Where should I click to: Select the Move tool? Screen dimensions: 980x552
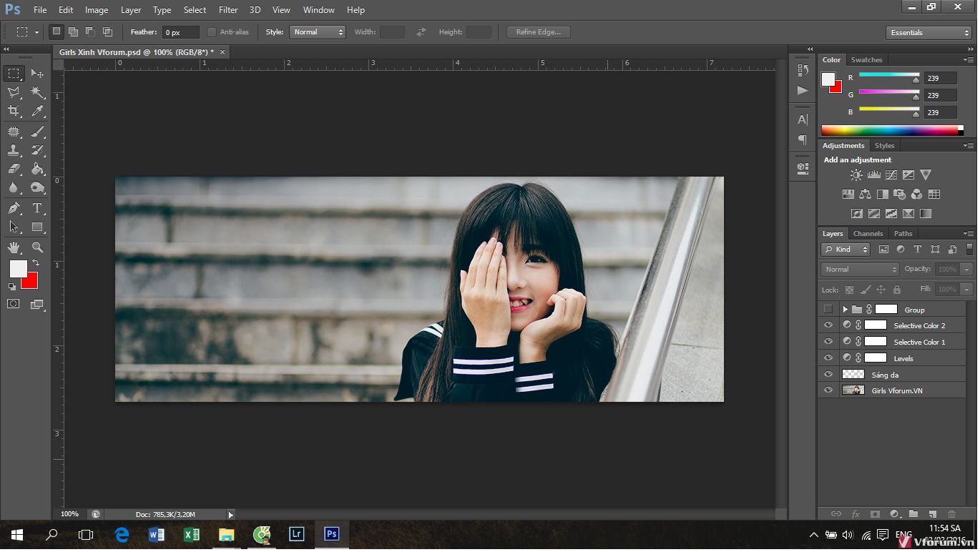[x=37, y=73]
